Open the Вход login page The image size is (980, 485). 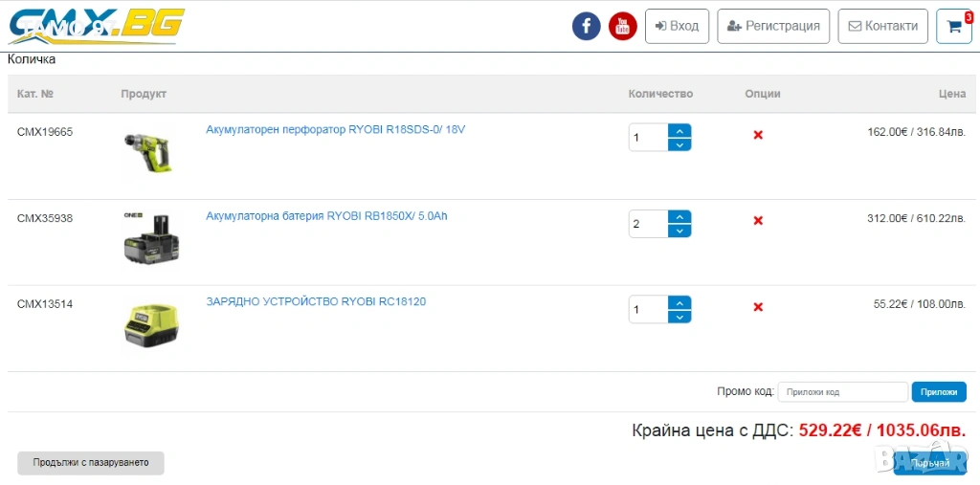[677, 26]
